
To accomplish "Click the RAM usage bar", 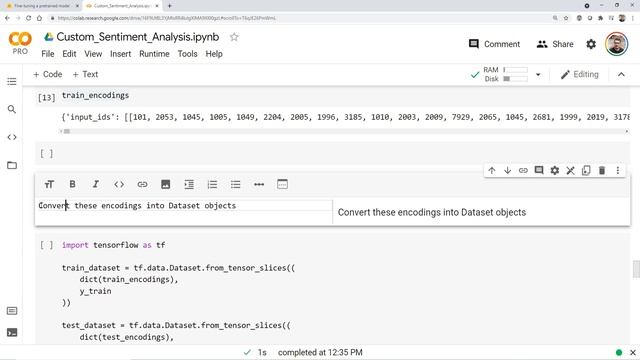I will pyautogui.click(x=515, y=70).
